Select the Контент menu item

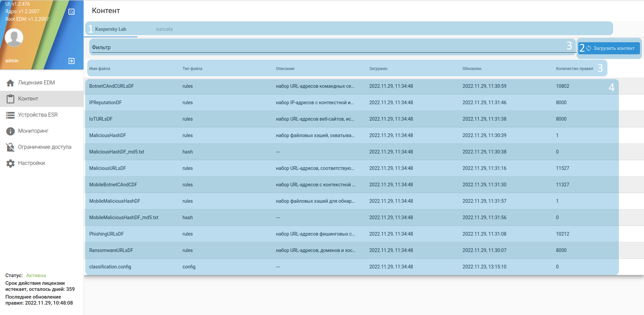tap(42, 99)
